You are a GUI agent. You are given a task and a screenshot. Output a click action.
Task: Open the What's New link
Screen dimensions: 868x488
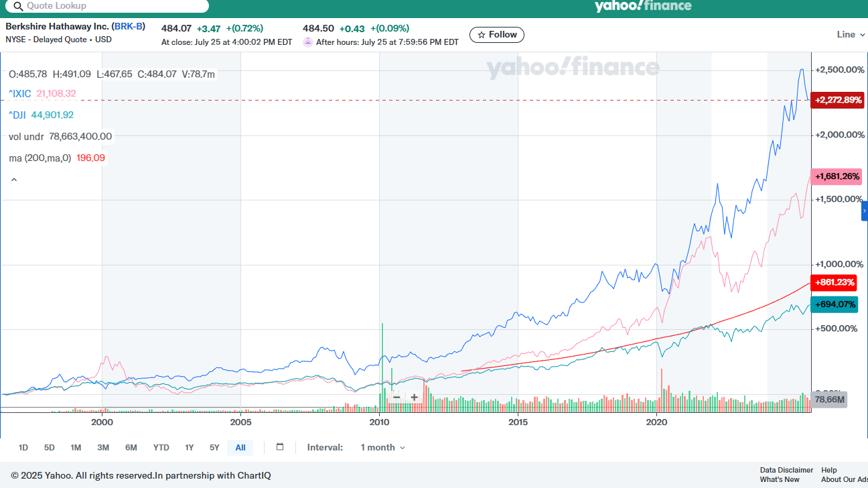click(780, 479)
